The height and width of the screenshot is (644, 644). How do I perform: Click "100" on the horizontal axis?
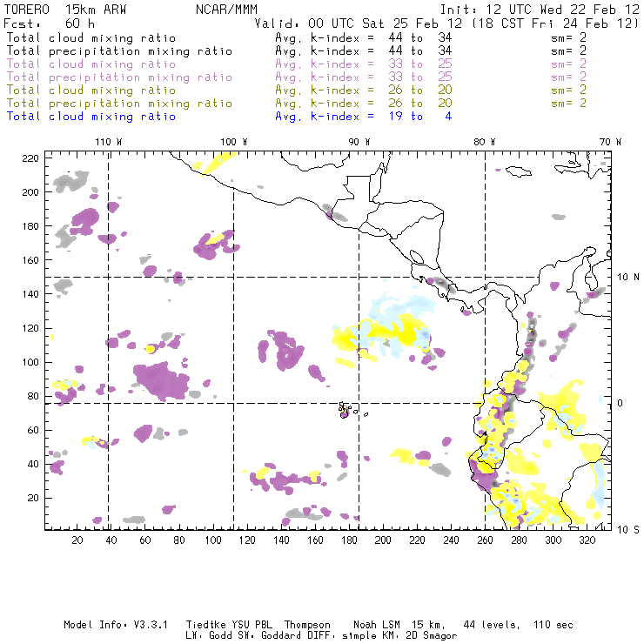point(213,540)
